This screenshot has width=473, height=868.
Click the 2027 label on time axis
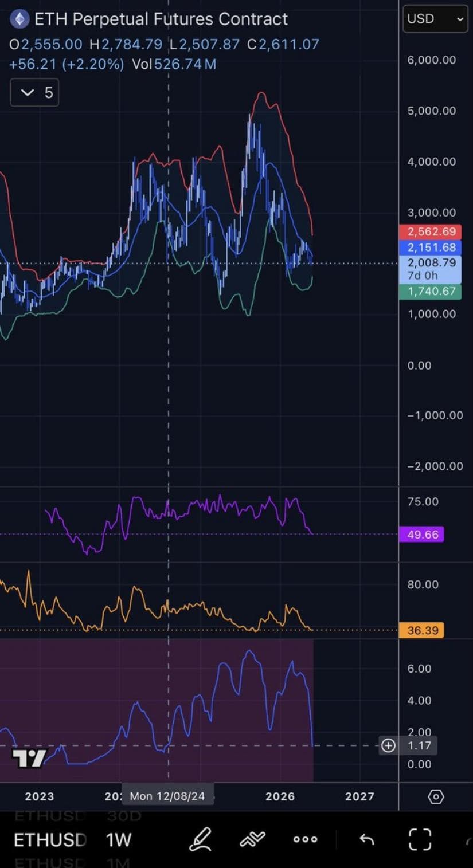tap(359, 796)
